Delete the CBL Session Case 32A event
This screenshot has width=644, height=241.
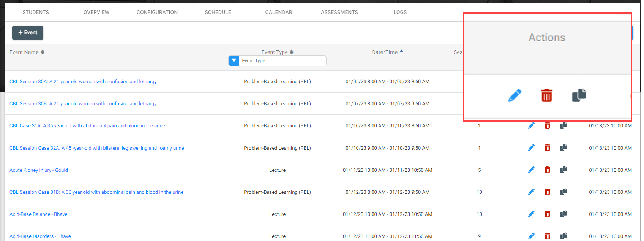547,147
